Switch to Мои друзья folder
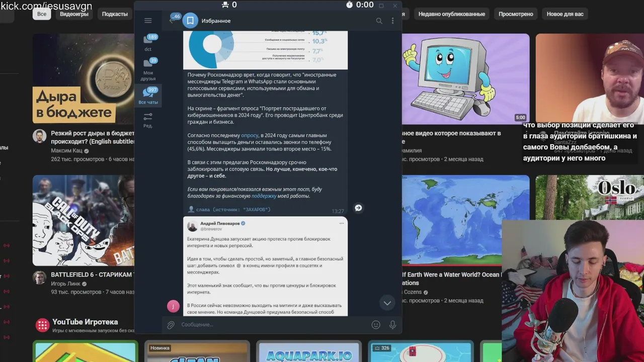Viewport: 644px width, 362px height. [x=148, y=69]
